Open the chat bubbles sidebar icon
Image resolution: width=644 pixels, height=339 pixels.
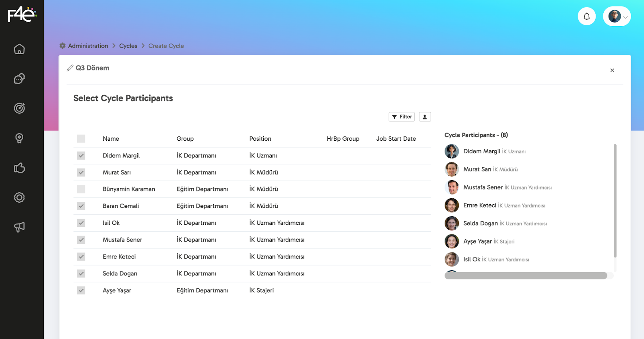click(x=19, y=79)
